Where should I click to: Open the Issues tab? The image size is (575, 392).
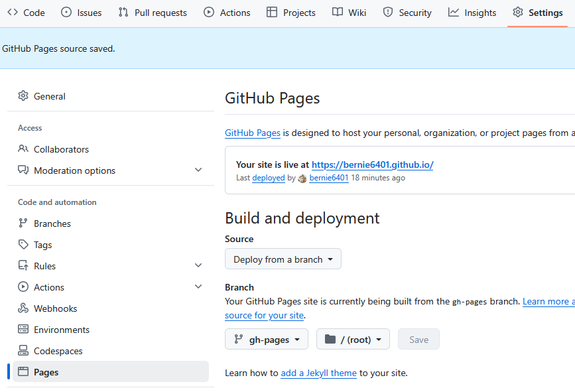pos(81,13)
